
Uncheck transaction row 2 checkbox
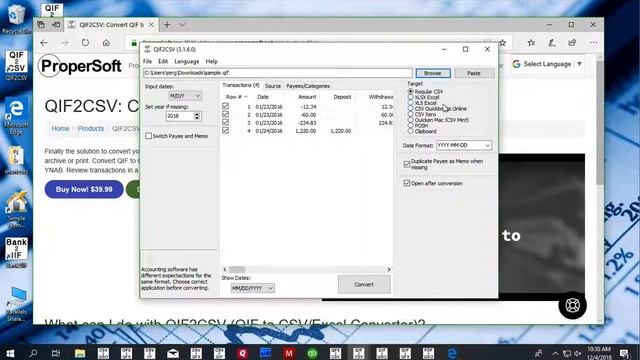(x=225, y=114)
